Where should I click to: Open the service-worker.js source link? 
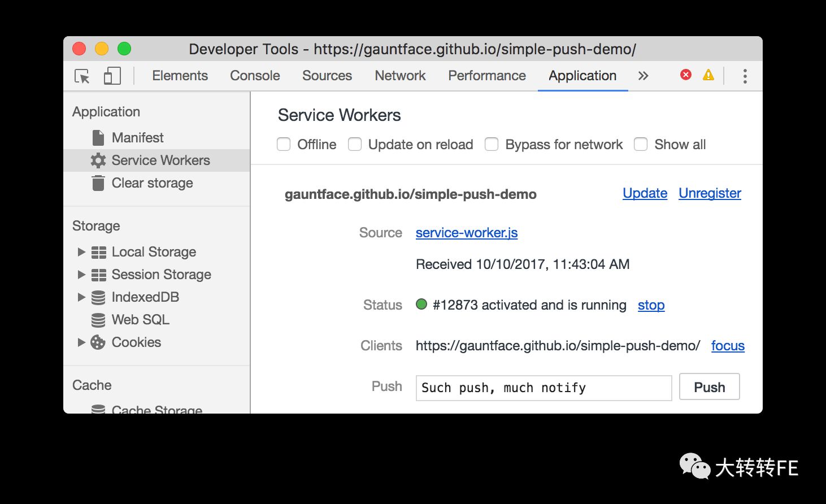click(x=467, y=233)
